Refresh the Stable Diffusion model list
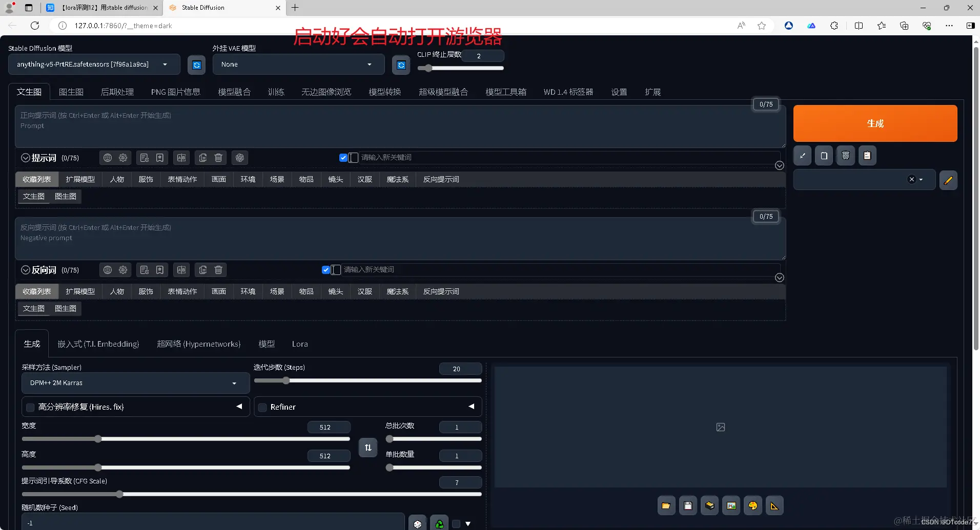Screen dimensions: 980x530 [x=197, y=65]
